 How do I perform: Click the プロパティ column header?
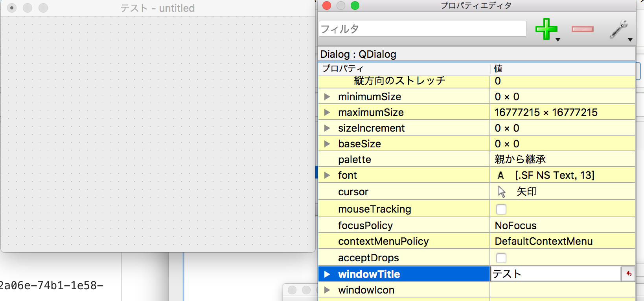(404, 68)
